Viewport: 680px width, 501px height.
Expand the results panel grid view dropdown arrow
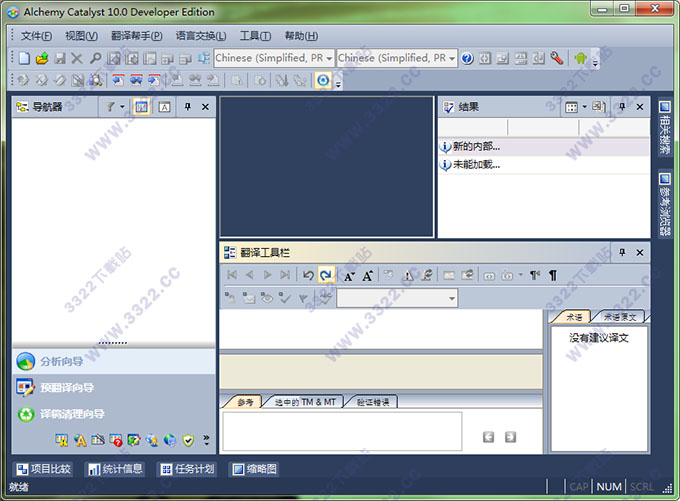[584, 107]
